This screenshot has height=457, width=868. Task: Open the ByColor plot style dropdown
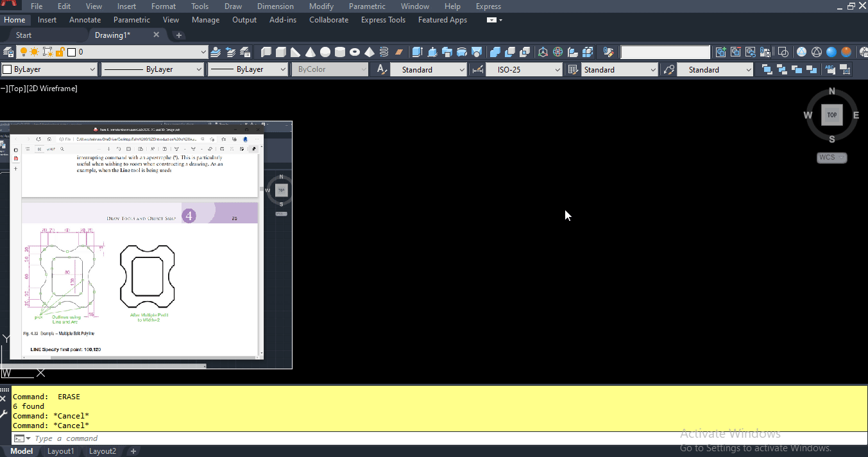[x=364, y=69]
